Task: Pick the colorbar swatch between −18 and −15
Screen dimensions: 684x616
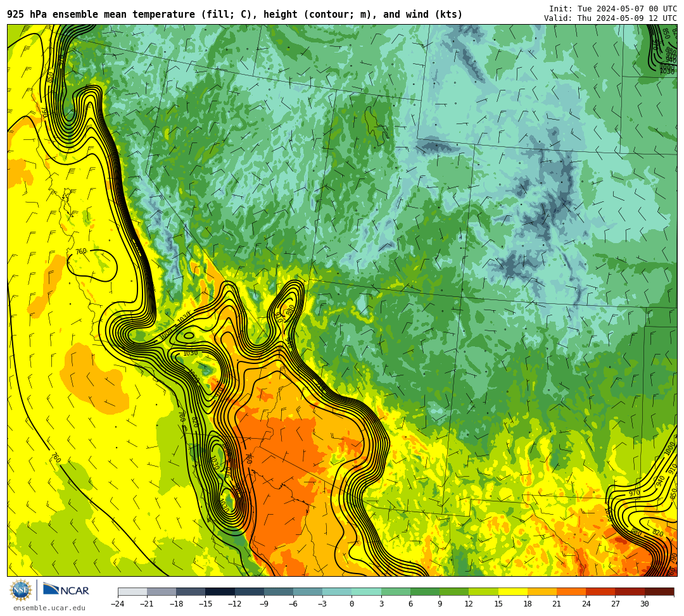Action: pyautogui.click(x=191, y=591)
